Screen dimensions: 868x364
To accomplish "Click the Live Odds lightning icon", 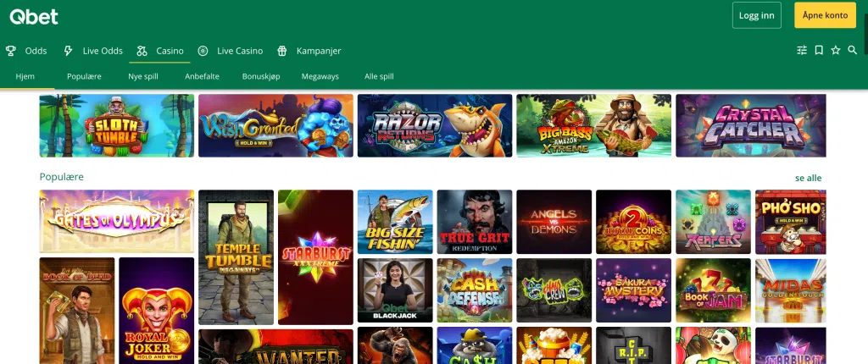I will pos(68,51).
